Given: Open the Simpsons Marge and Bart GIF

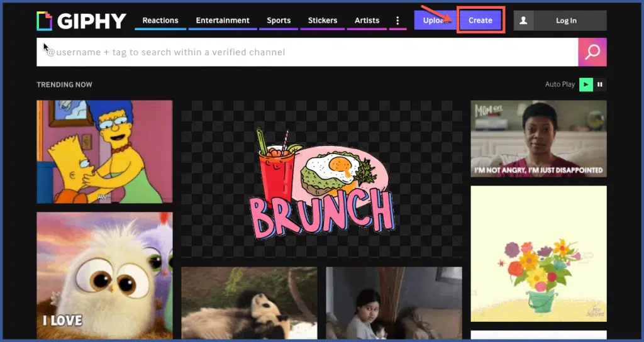Looking at the screenshot, I should [x=104, y=152].
